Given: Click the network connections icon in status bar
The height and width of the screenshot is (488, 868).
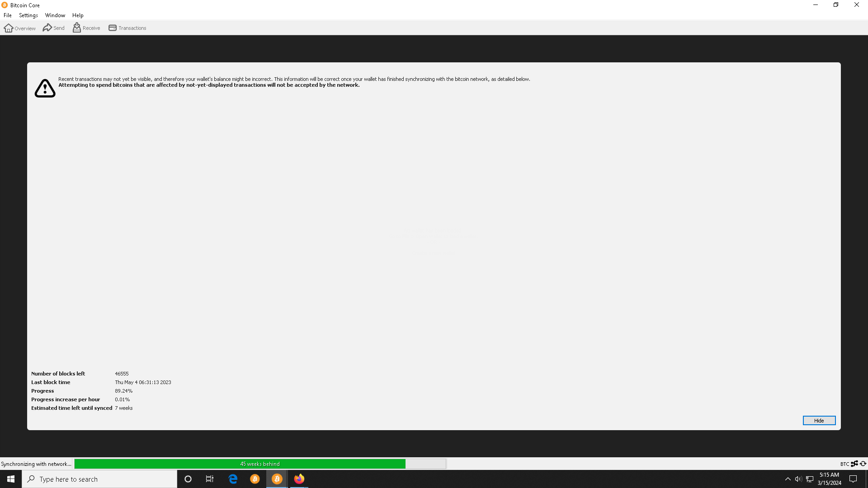Looking at the screenshot, I should point(854,464).
